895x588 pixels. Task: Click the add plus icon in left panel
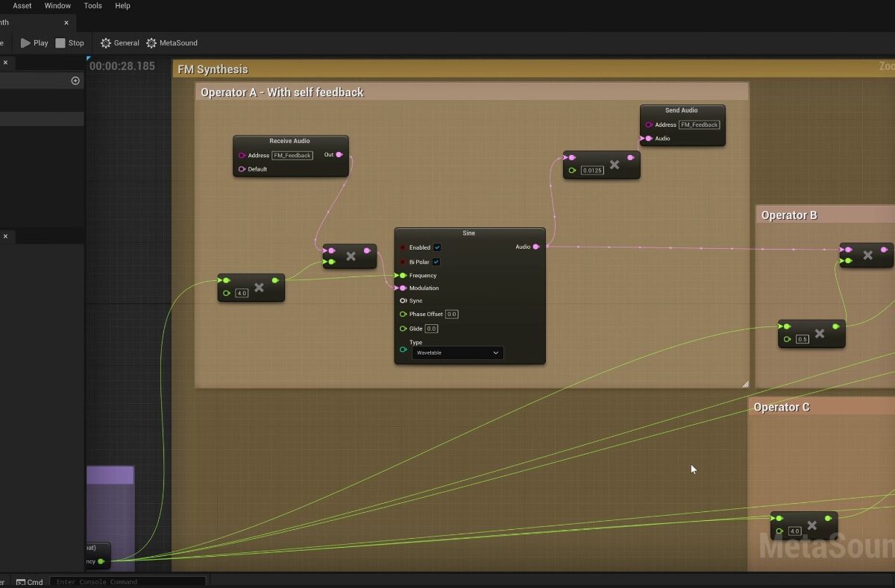[75, 80]
